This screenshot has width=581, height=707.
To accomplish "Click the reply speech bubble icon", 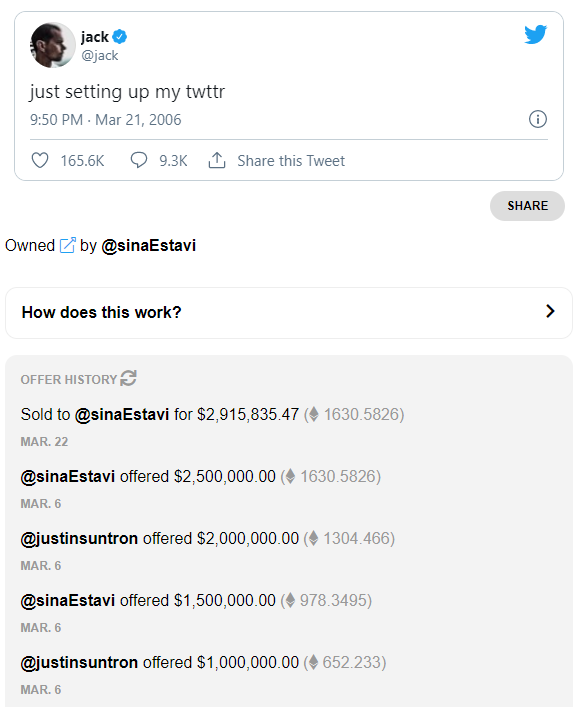I will click(139, 160).
